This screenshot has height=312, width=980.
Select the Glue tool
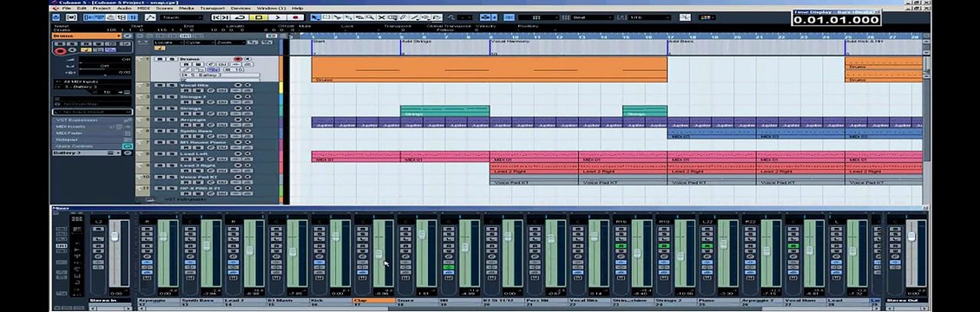click(348, 17)
